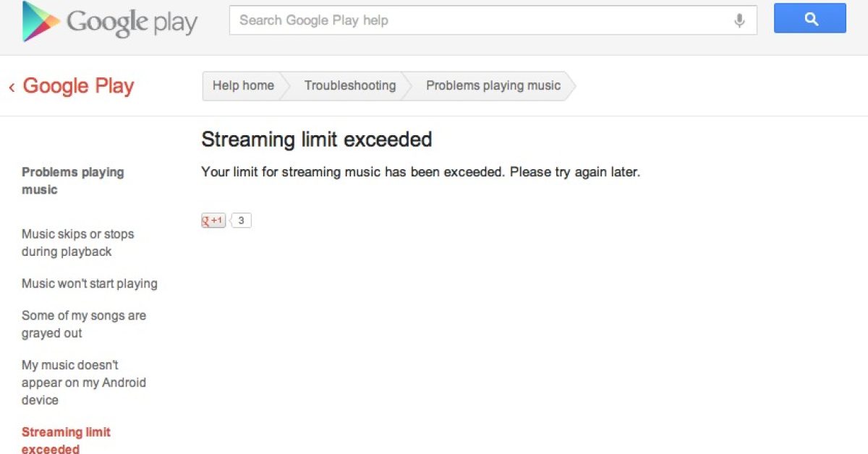The image size is (868, 454).
Task: Select Streaming limit exceeded sidebar item
Action: (66, 440)
